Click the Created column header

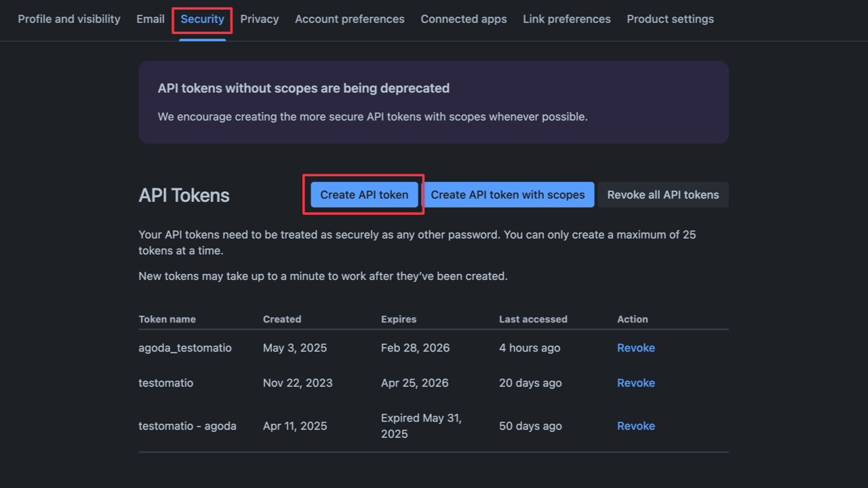coord(282,319)
